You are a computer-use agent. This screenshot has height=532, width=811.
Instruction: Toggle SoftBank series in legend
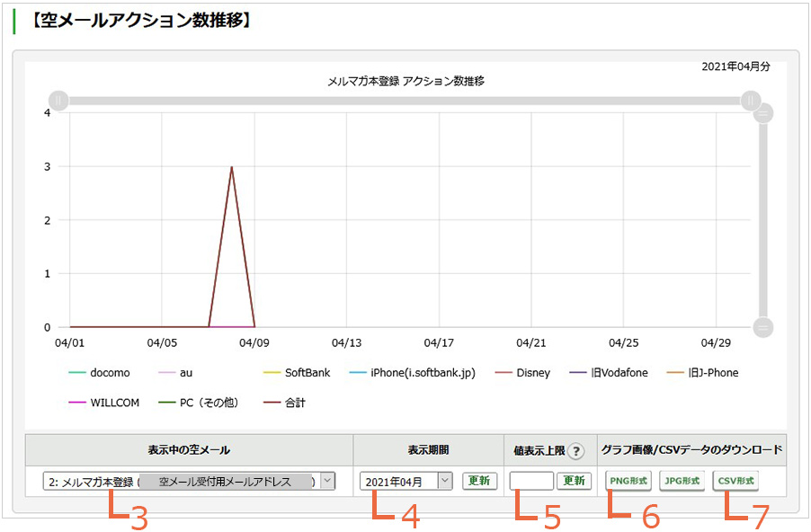point(297,373)
